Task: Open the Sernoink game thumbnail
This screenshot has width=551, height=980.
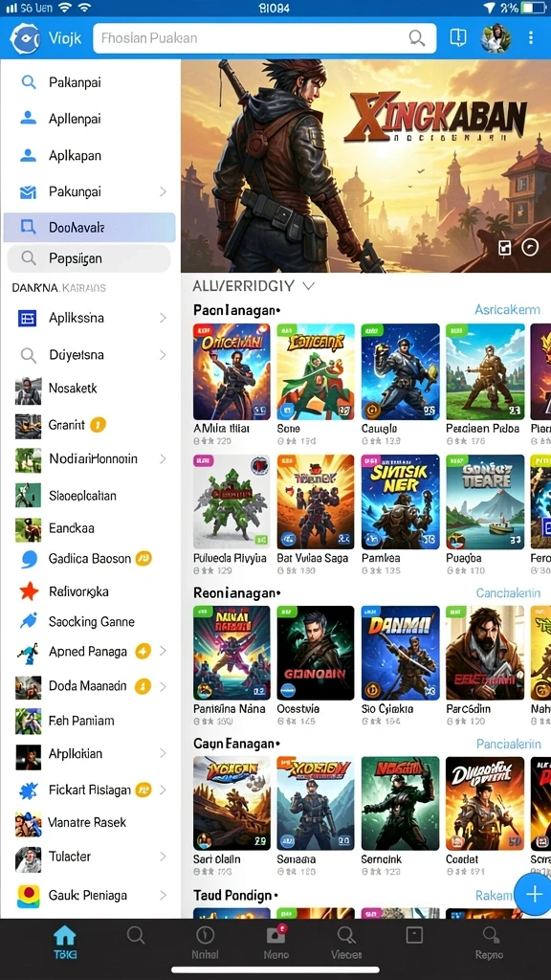Action: [400, 803]
